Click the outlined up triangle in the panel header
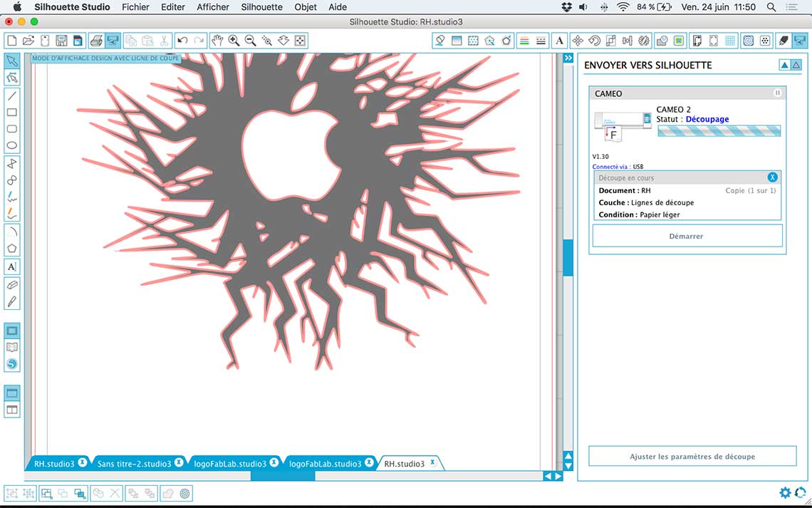 tap(796, 65)
